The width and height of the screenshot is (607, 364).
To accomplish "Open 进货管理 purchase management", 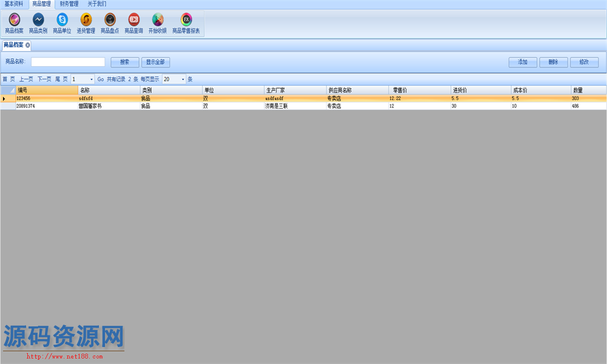I will click(x=86, y=23).
